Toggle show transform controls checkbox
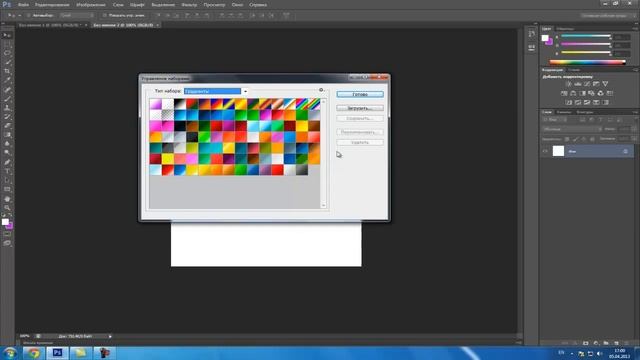The height and width of the screenshot is (360, 640). pyautogui.click(x=104, y=16)
